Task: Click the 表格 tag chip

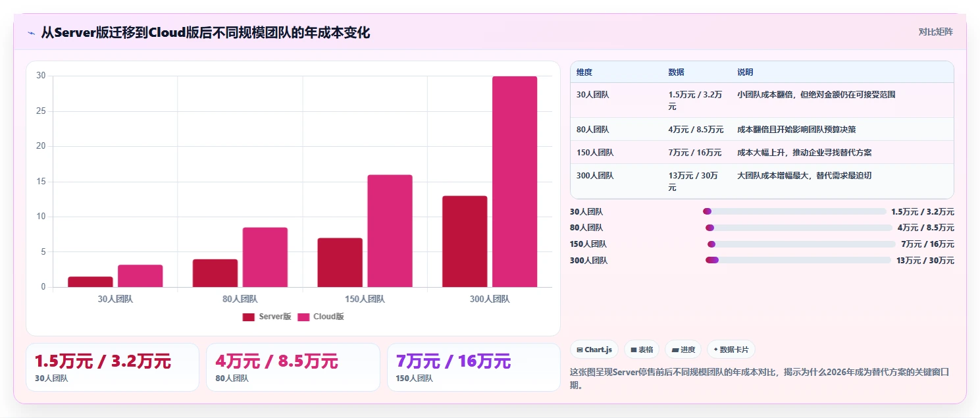Action: (x=642, y=350)
